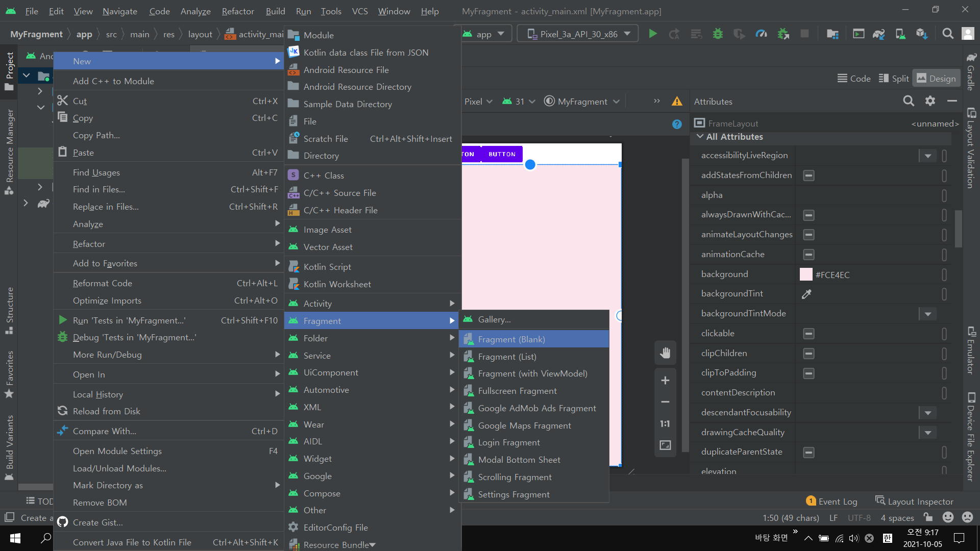Image resolution: width=980 pixels, height=551 pixels.
Task: Select the pan hand tool in design canvas
Action: (x=665, y=353)
